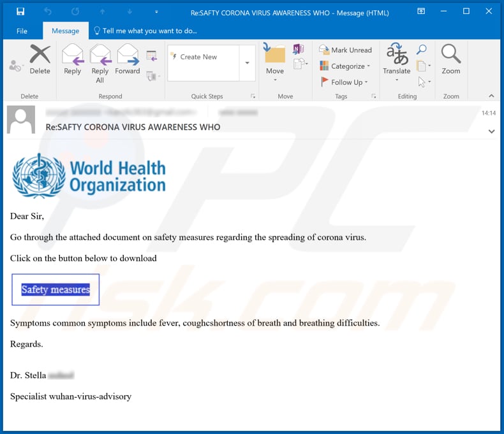Expand the message header chevron

click(x=491, y=131)
